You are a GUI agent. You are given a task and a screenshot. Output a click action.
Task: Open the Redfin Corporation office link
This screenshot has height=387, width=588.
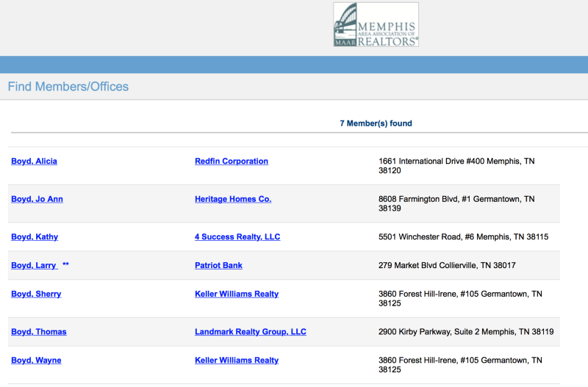click(x=232, y=162)
